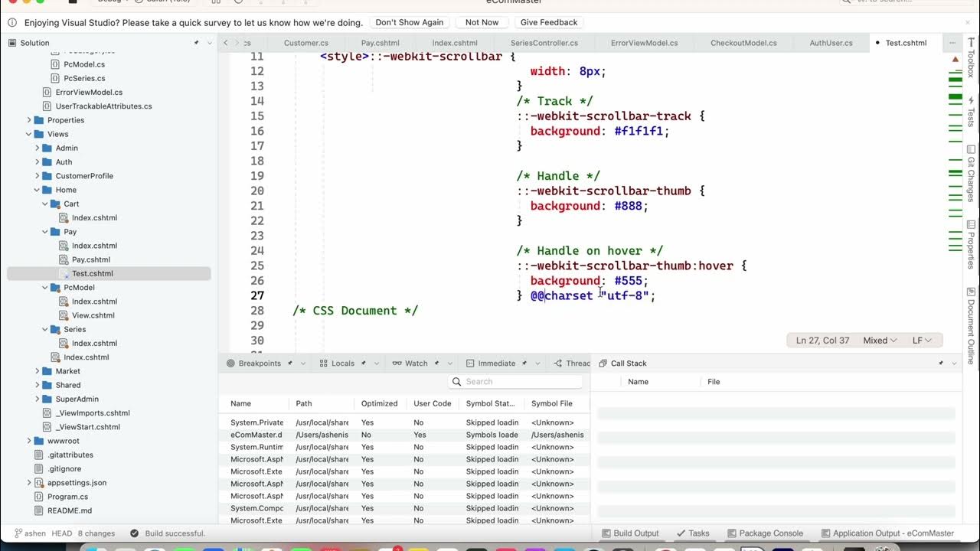Viewport: 980px width, 551px height.
Task: Switch to the Locals panel
Action: pyautogui.click(x=342, y=364)
